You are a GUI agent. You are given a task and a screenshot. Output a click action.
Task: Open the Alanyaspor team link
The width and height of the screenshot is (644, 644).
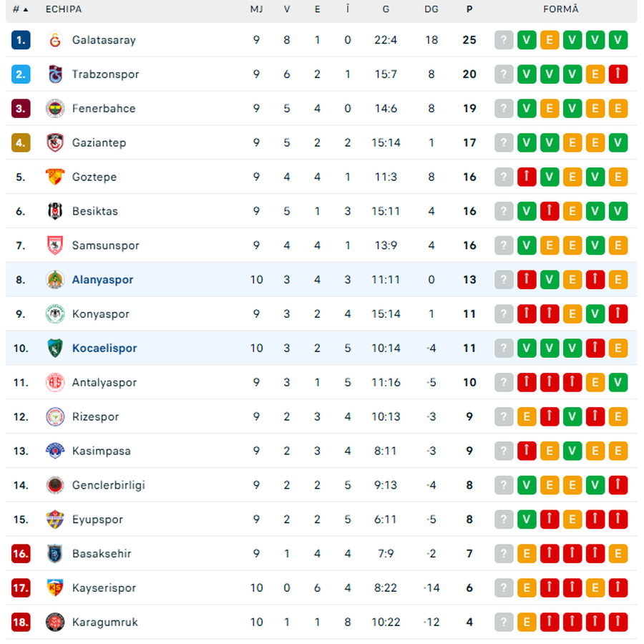click(102, 280)
